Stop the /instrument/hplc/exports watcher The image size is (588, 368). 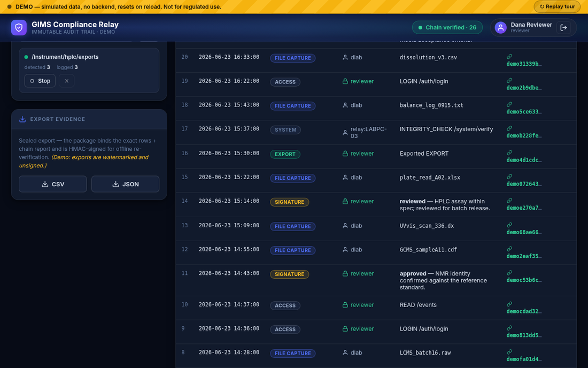coord(40,81)
